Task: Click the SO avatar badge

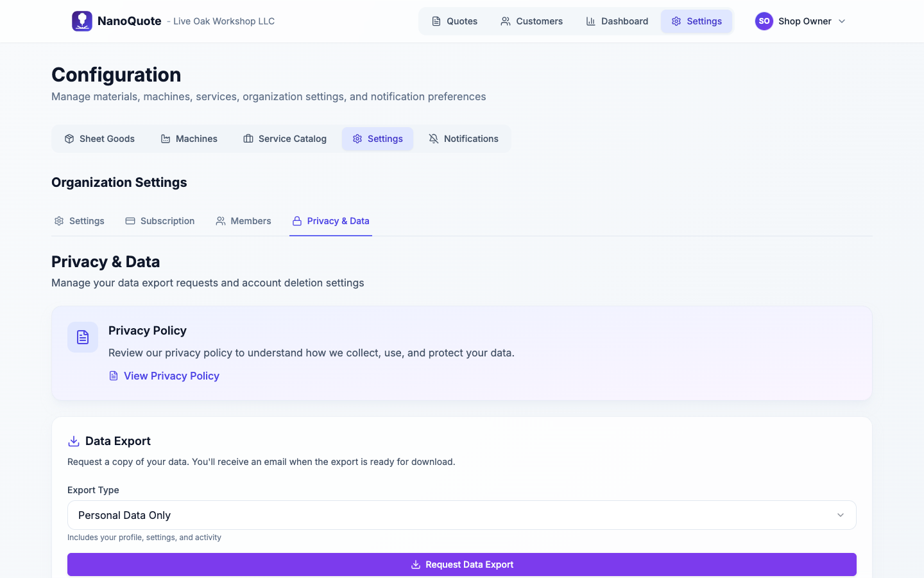Action: 764,21
